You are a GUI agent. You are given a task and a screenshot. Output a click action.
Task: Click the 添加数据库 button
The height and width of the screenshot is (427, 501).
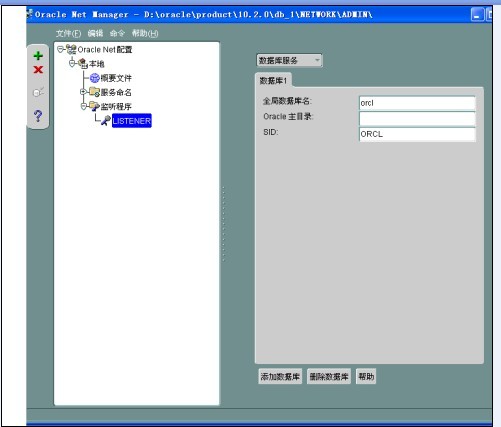[x=280, y=377]
